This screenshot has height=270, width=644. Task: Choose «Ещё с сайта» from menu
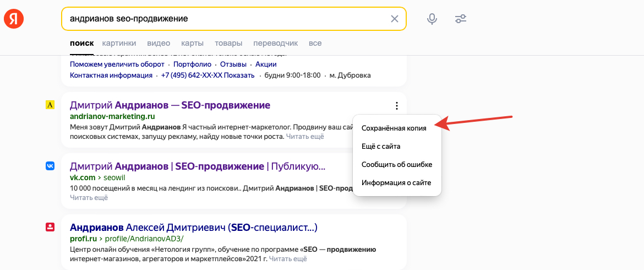380,146
